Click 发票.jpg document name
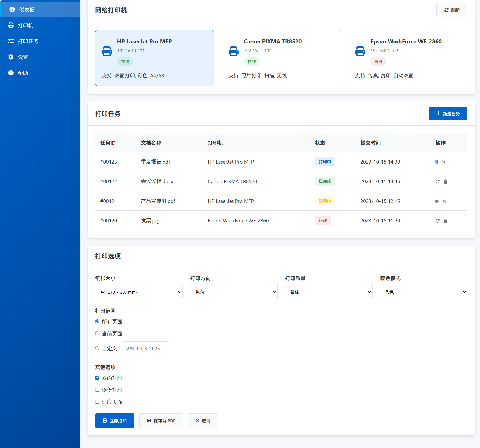Viewport: 480px width, 448px height. tap(150, 221)
